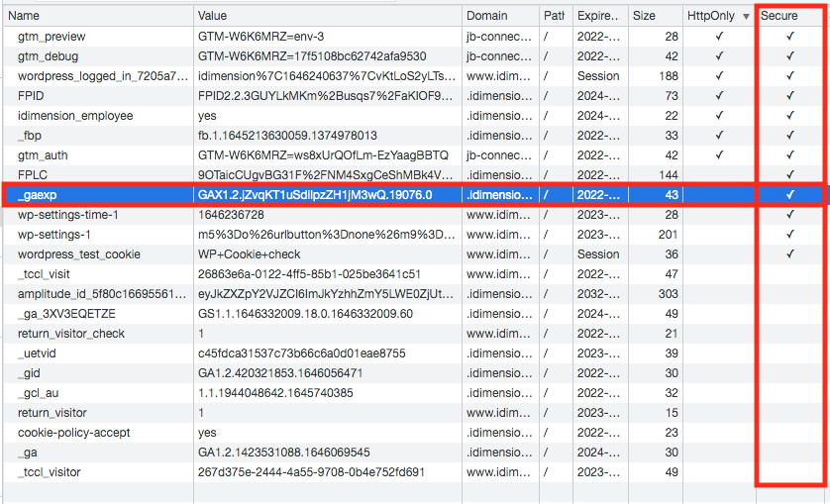Click the value c45fdca31537c73b66c6a0d01eae8755
Screen dimensions: 830x504
point(302,353)
